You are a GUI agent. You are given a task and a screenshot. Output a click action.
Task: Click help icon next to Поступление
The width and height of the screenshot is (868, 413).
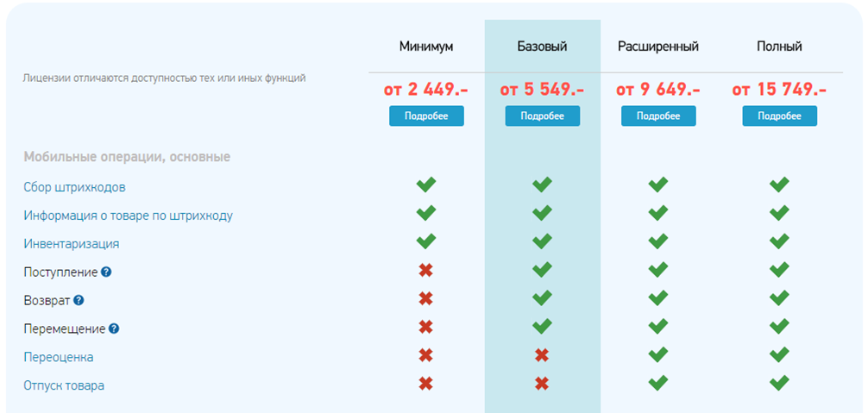pos(106,272)
